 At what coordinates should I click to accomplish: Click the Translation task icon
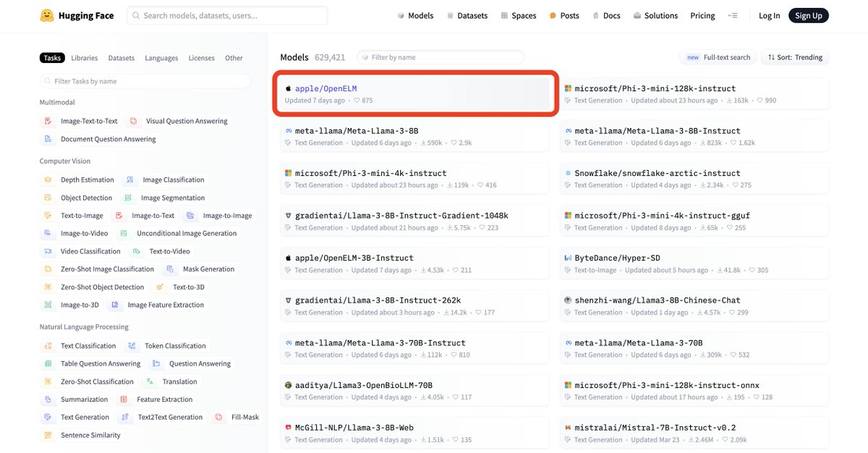coord(150,381)
